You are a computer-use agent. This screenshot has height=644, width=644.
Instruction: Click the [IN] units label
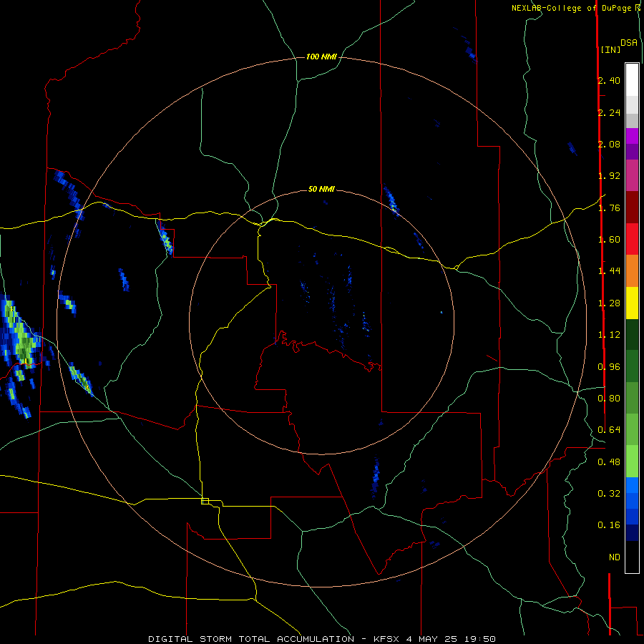click(x=610, y=49)
